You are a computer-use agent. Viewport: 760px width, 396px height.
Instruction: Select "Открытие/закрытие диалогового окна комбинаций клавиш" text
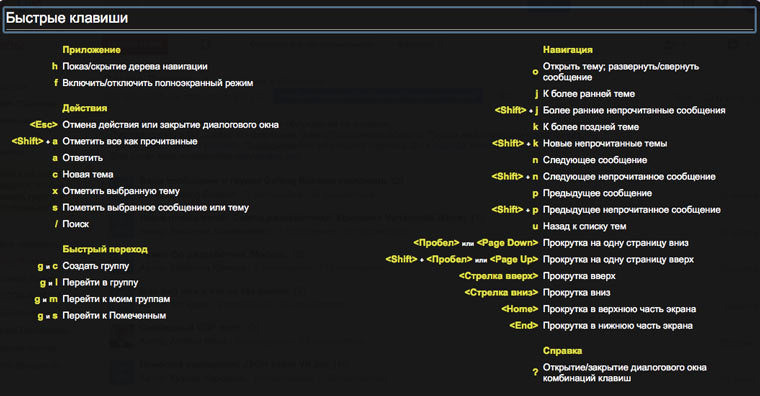coord(625,373)
